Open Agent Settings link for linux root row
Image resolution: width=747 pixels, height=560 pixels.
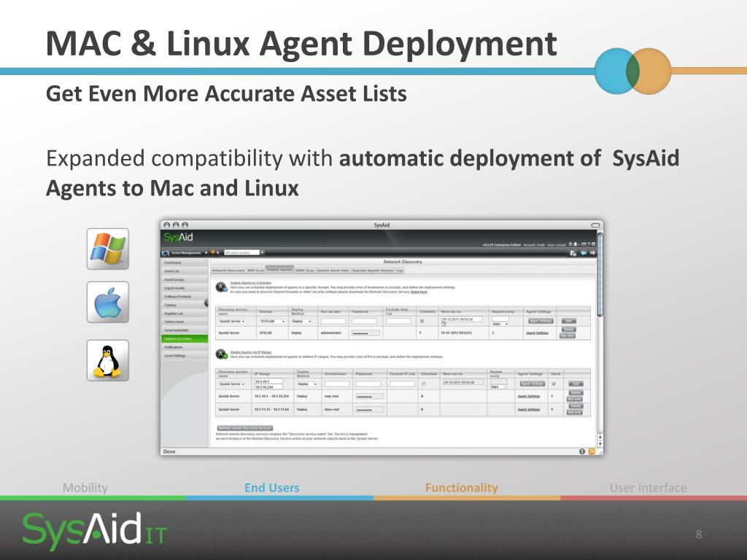529,410
